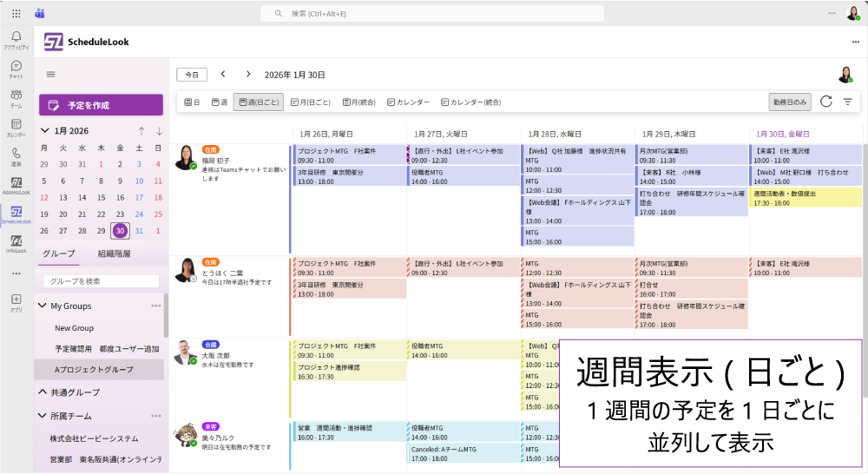868x474 pixels.
Task: Select the グループ tab
Action: click(x=59, y=254)
